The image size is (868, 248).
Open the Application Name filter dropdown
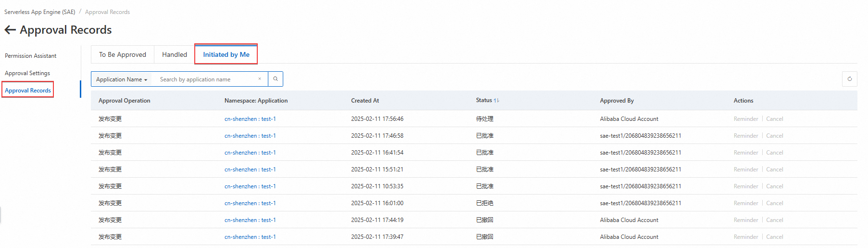point(122,79)
